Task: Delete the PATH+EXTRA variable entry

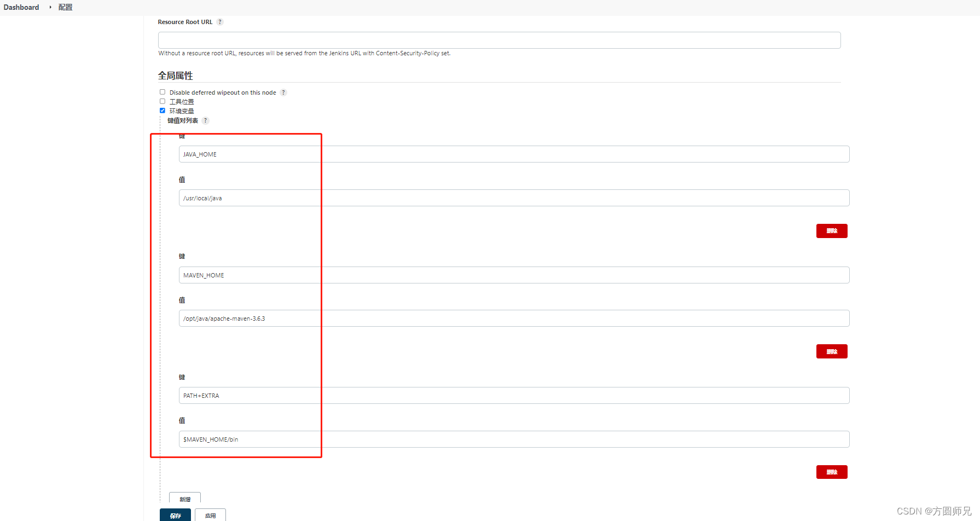Action: coord(832,472)
